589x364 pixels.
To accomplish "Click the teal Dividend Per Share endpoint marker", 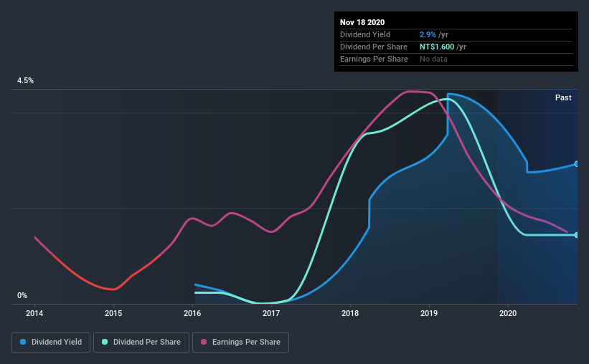I will pos(576,235).
